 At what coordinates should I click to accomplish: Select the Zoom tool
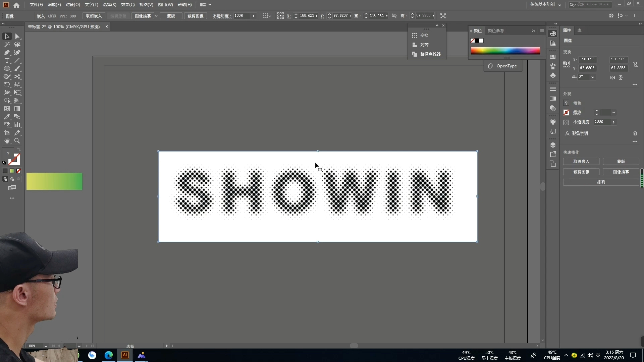[17, 141]
